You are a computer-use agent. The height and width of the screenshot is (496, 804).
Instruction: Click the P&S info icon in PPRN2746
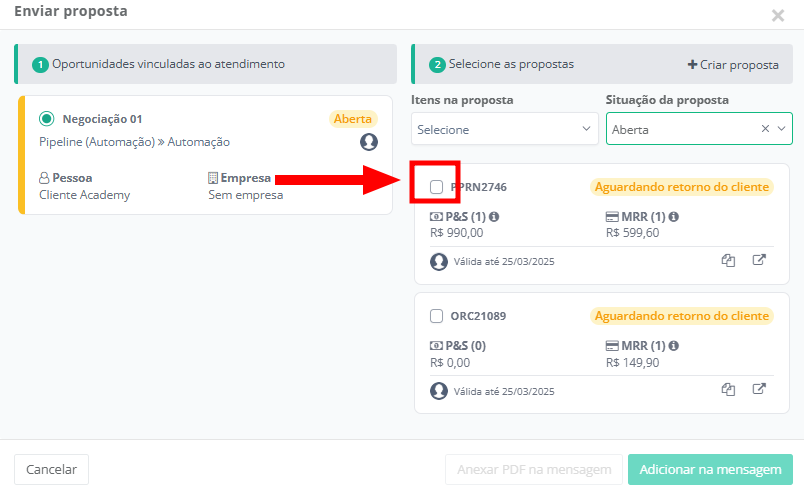click(494, 217)
